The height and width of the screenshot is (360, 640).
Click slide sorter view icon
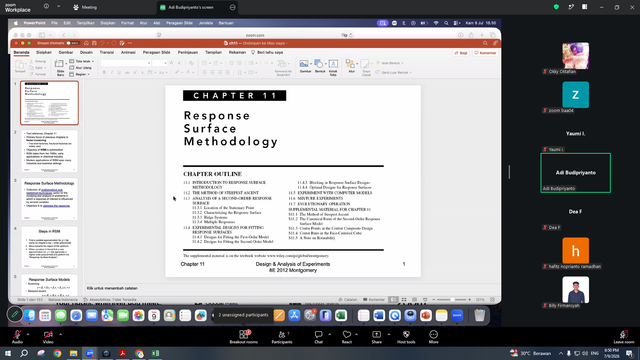[404, 300]
